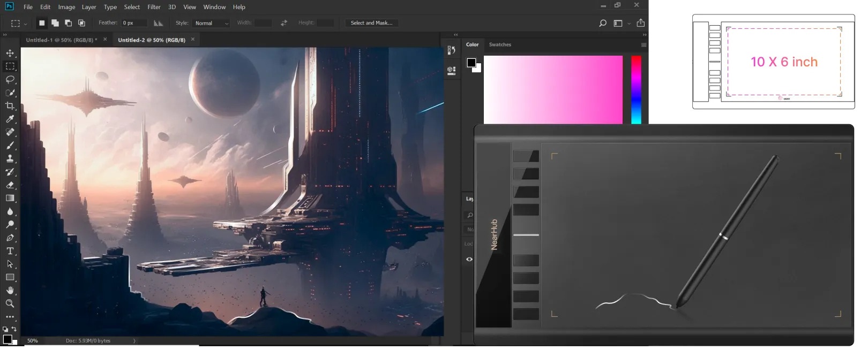868x358 pixels.
Task: Open the Window menu
Action: [x=214, y=7]
